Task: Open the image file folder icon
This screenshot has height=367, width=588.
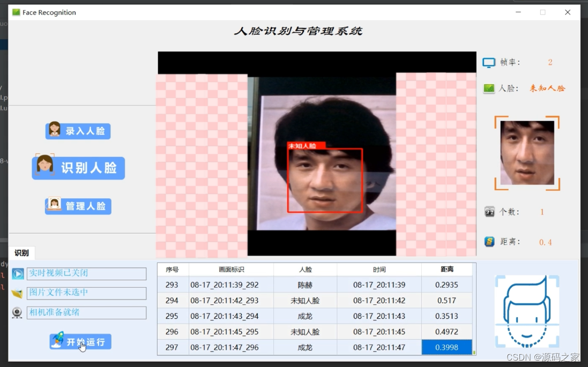Action: click(17, 293)
